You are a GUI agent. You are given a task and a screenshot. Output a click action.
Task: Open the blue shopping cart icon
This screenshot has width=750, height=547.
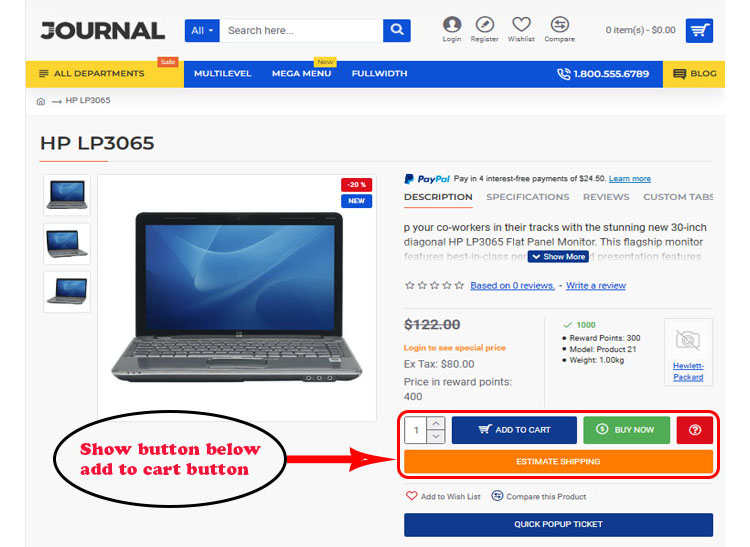pos(699,31)
